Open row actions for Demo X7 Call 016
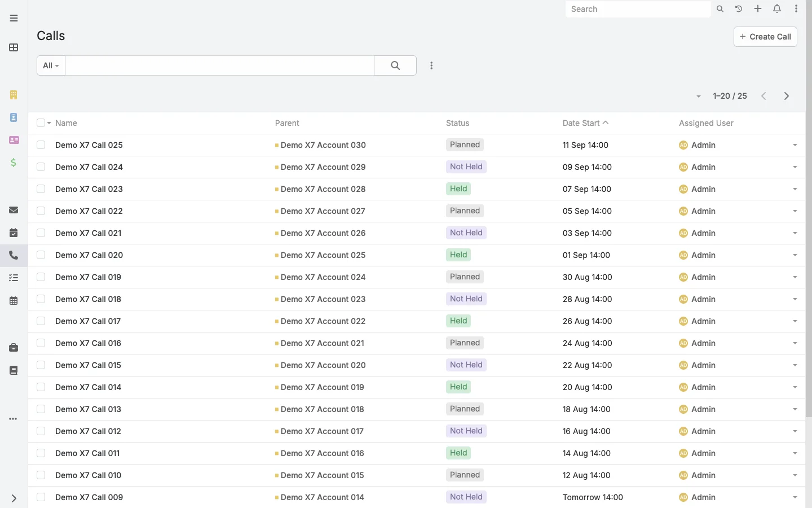The width and height of the screenshot is (812, 508). pos(795,343)
